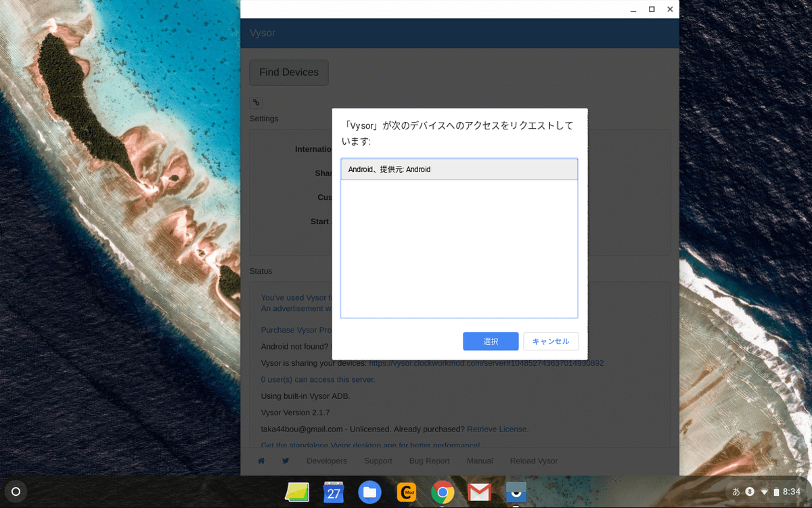812x508 pixels.
Task: Click the battery icon in status tray
Action: 776,492
